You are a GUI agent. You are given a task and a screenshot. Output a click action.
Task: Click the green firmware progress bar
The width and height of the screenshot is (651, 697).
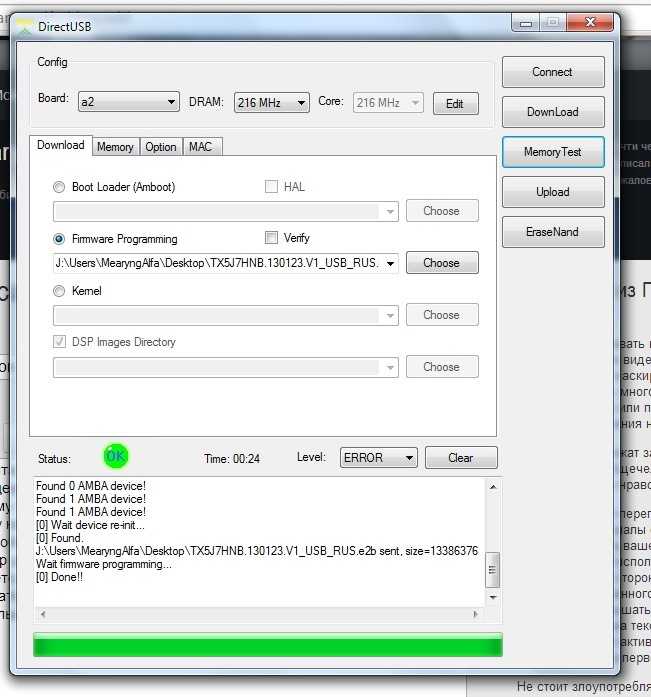click(268, 645)
